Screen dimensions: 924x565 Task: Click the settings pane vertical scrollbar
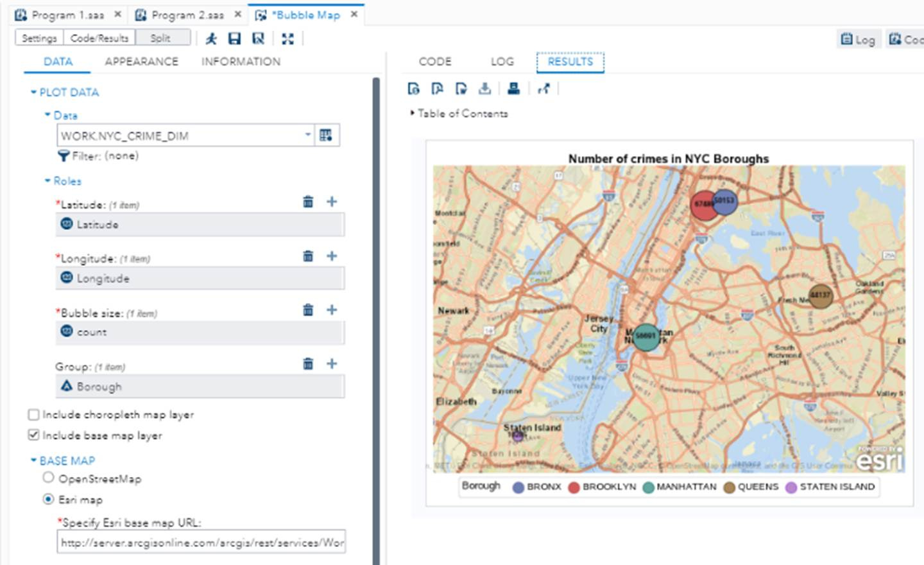(376, 321)
